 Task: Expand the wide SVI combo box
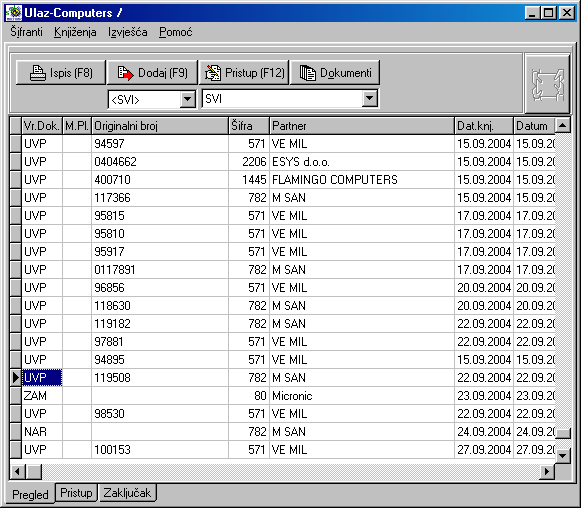(369, 99)
